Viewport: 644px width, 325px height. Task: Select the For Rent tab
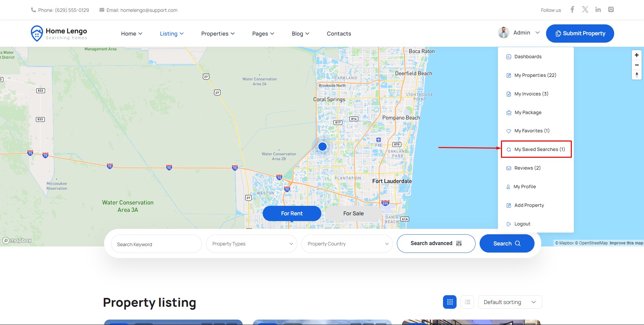click(292, 213)
